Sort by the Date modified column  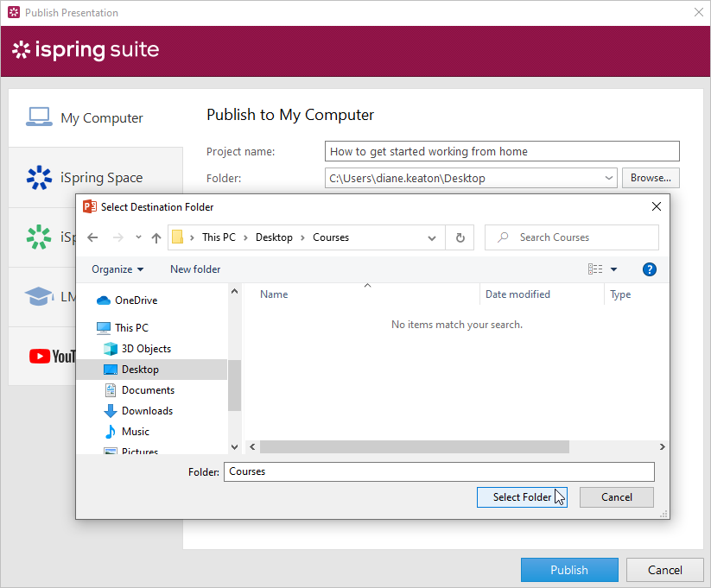pos(542,294)
